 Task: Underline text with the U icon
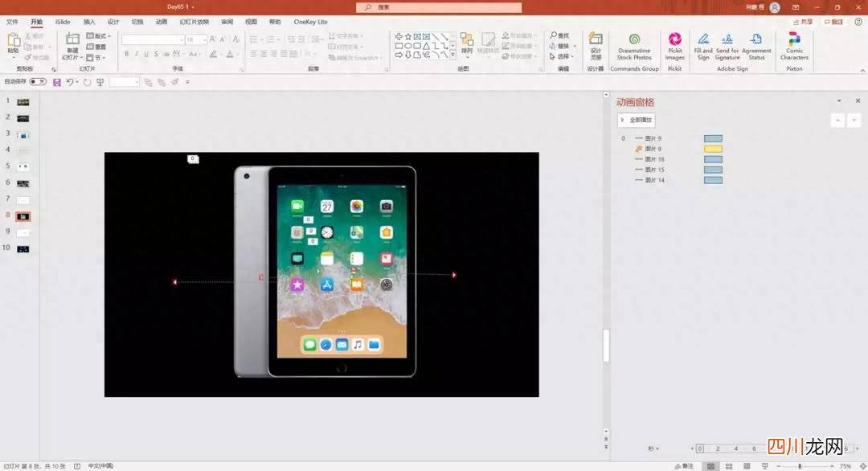[146, 54]
